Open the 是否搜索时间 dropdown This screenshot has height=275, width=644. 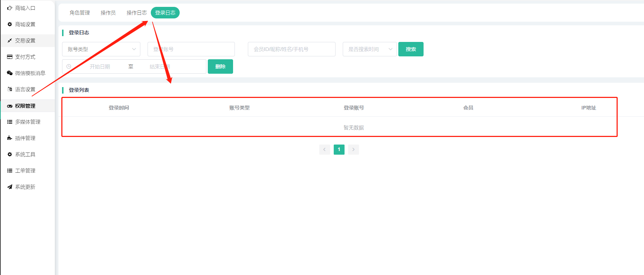[370, 49]
